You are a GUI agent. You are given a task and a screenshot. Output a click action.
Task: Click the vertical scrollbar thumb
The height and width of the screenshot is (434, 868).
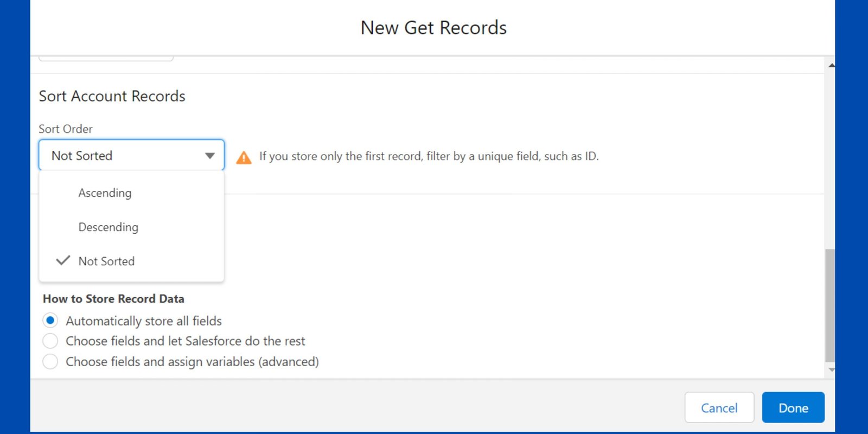pyautogui.click(x=830, y=305)
